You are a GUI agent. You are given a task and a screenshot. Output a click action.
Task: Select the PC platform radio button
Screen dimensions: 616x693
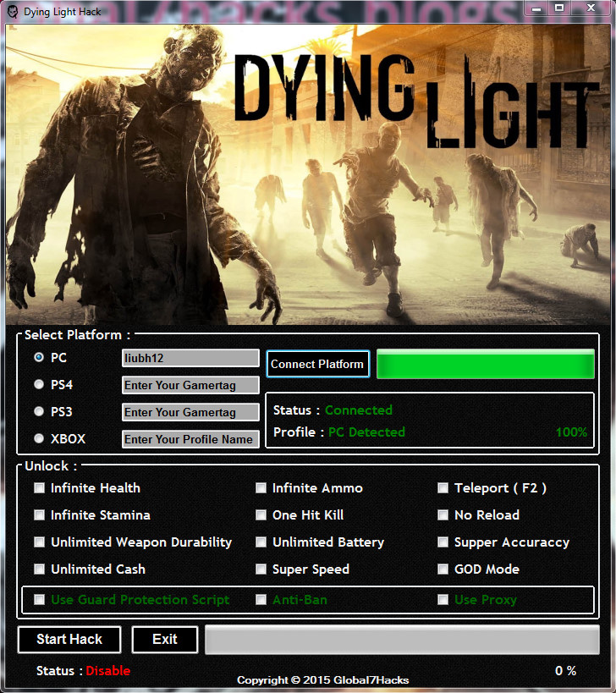click(x=39, y=357)
